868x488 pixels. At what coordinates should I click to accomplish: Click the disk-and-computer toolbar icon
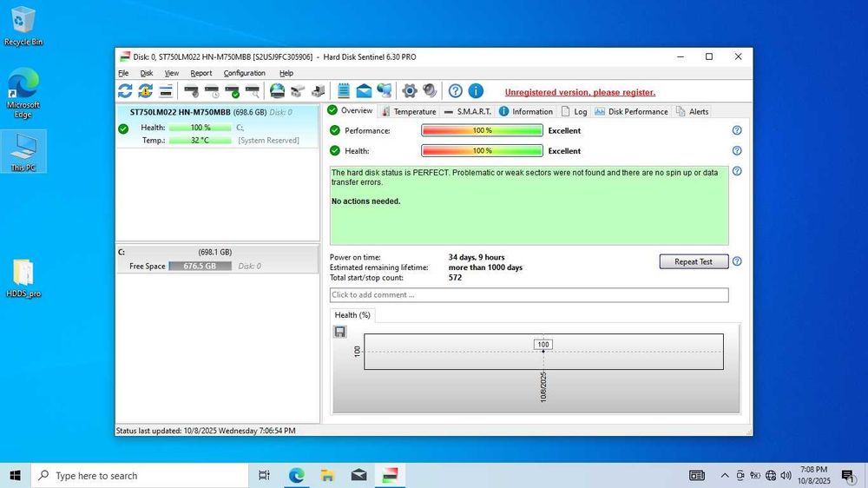click(319, 91)
